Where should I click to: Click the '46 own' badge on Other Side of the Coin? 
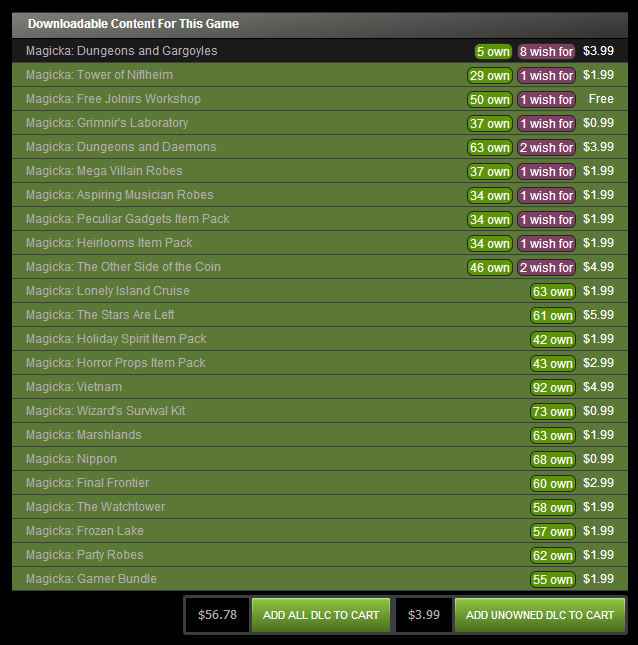[490, 268]
